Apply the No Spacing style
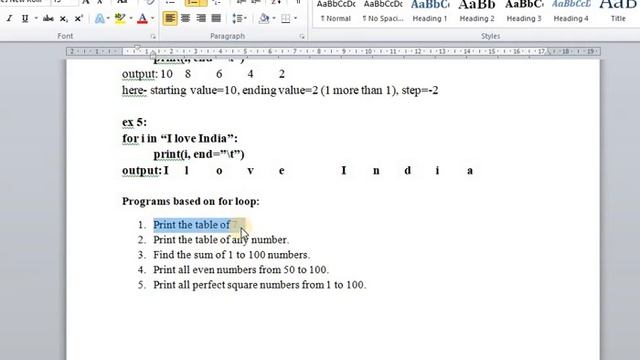Screen dimensions: 640x360 click(383, 12)
